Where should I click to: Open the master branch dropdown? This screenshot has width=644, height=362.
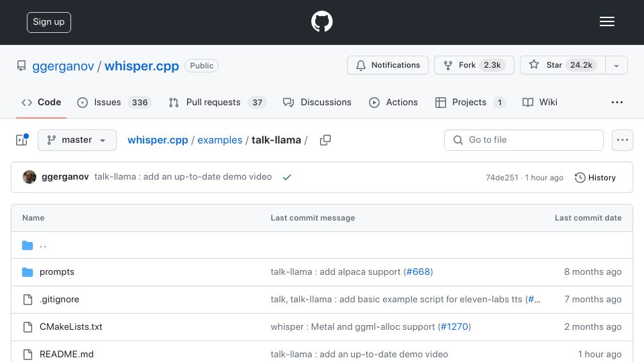point(76,140)
